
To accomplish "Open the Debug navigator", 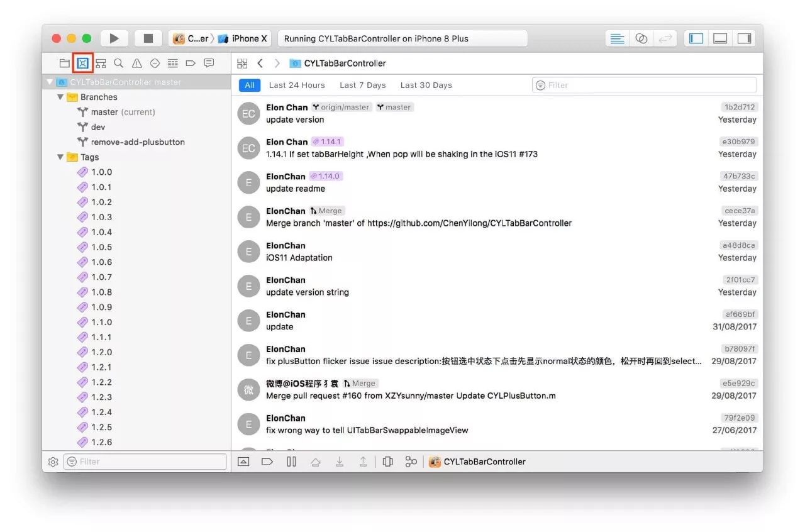I will (x=173, y=64).
